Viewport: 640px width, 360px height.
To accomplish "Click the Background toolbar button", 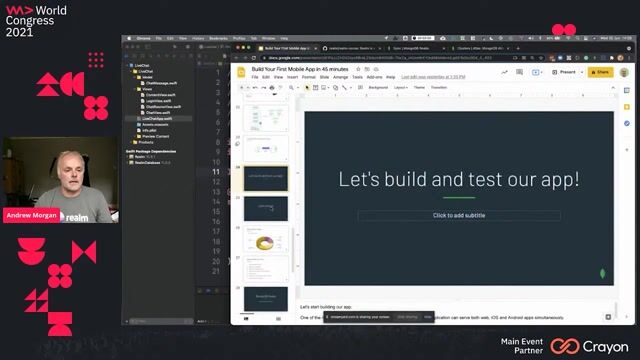I will [x=378, y=87].
